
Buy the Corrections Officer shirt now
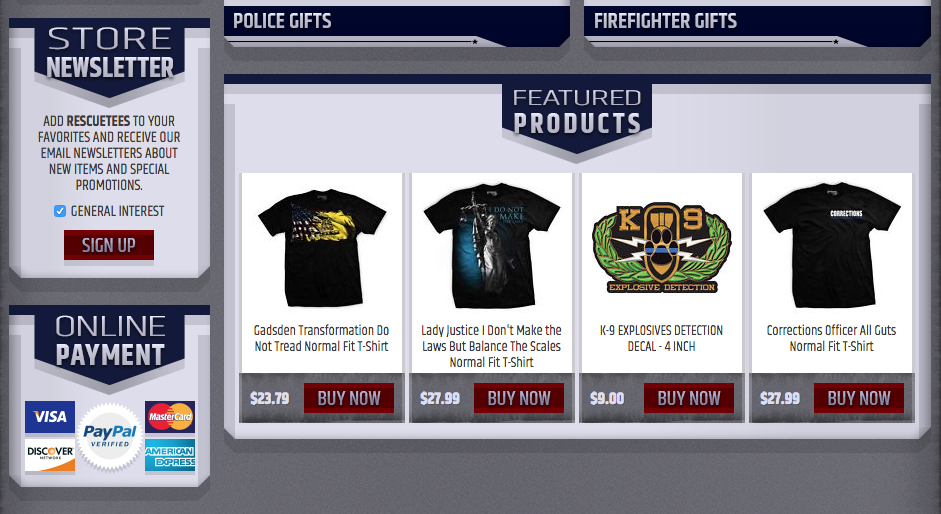[859, 398]
